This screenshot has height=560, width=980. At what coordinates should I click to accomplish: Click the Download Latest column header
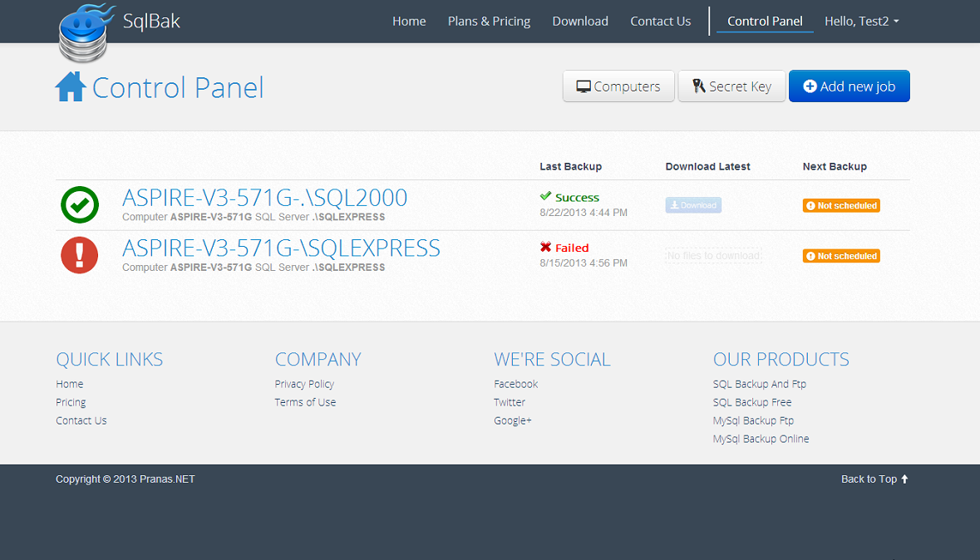707,166
